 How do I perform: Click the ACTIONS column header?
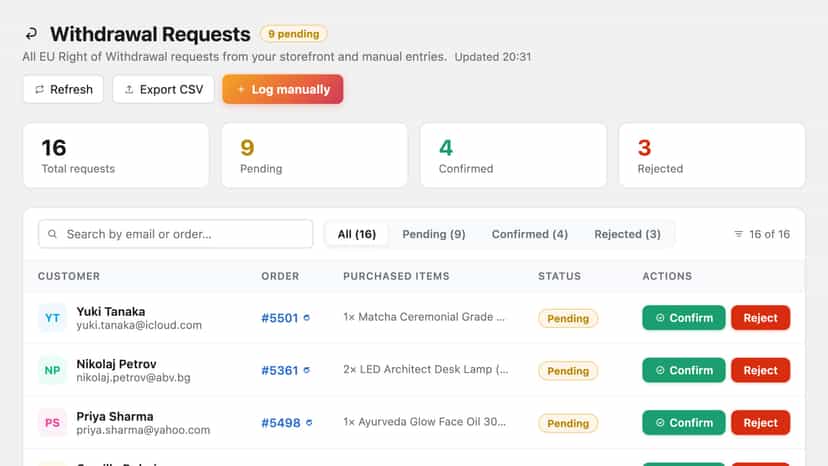pyautogui.click(x=667, y=276)
